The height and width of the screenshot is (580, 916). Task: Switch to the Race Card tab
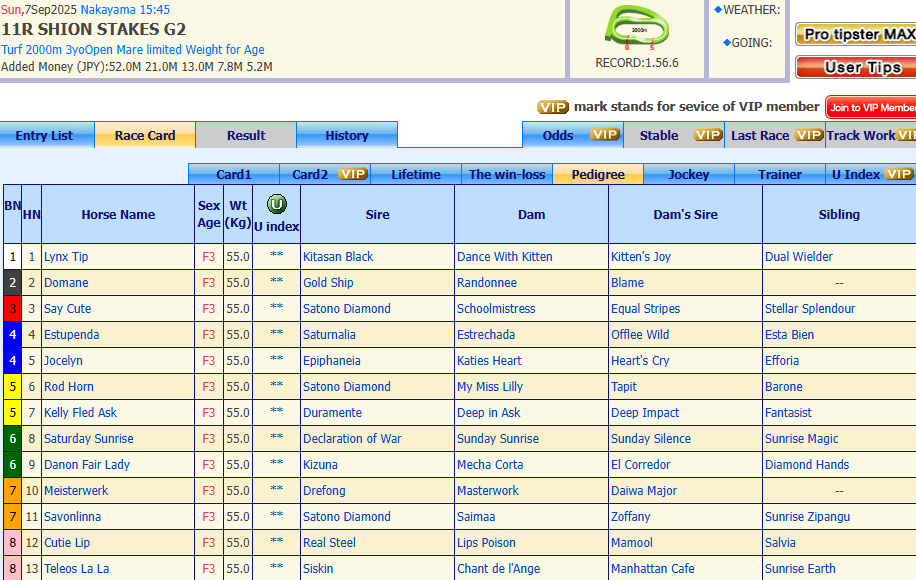point(145,135)
